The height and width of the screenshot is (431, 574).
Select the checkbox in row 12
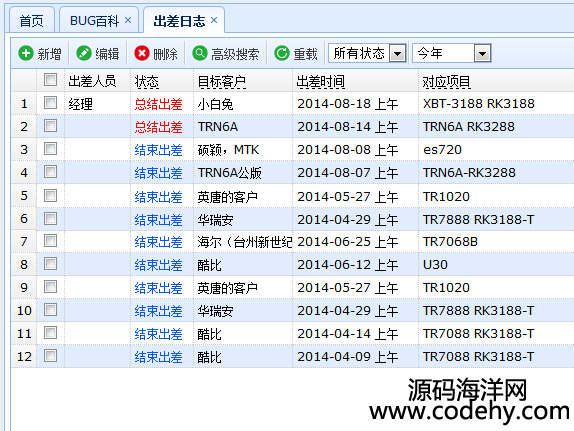pyautogui.click(x=51, y=356)
